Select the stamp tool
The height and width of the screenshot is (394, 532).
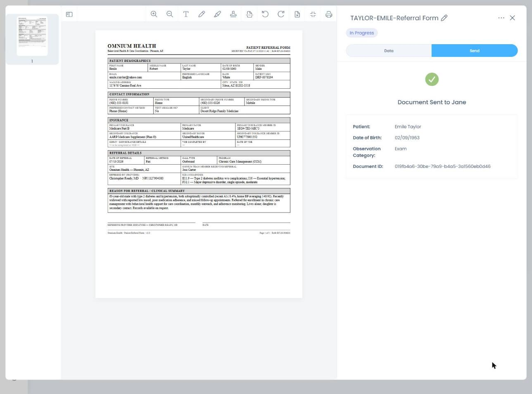pyautogui.click(x=233, y=14)
